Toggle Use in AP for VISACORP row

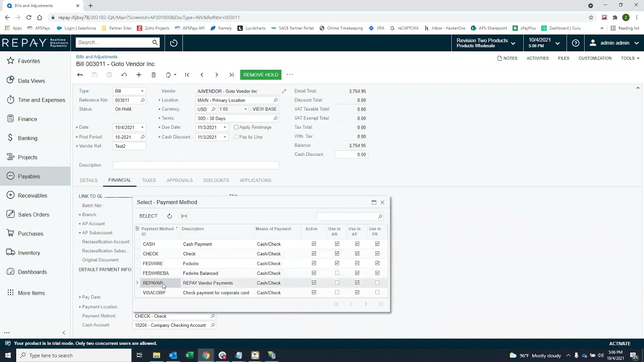click(x=357, y=292)
